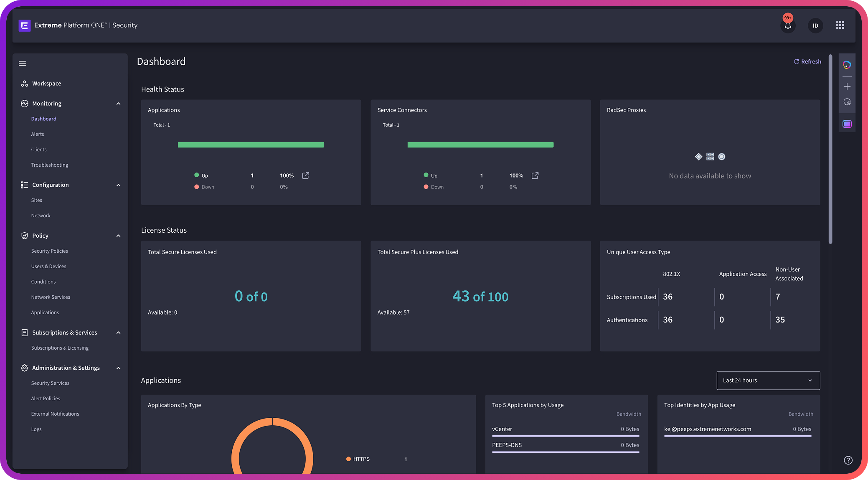The height and width of the screenshot is (480, 868).
Task: Click the Monitoring pulse icon
Action: pos(25,104)
